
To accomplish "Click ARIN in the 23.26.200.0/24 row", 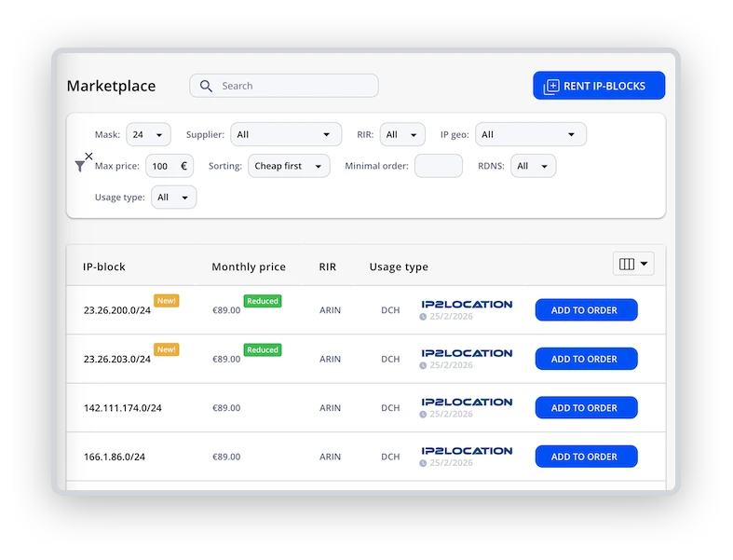I will coord(330,310).
